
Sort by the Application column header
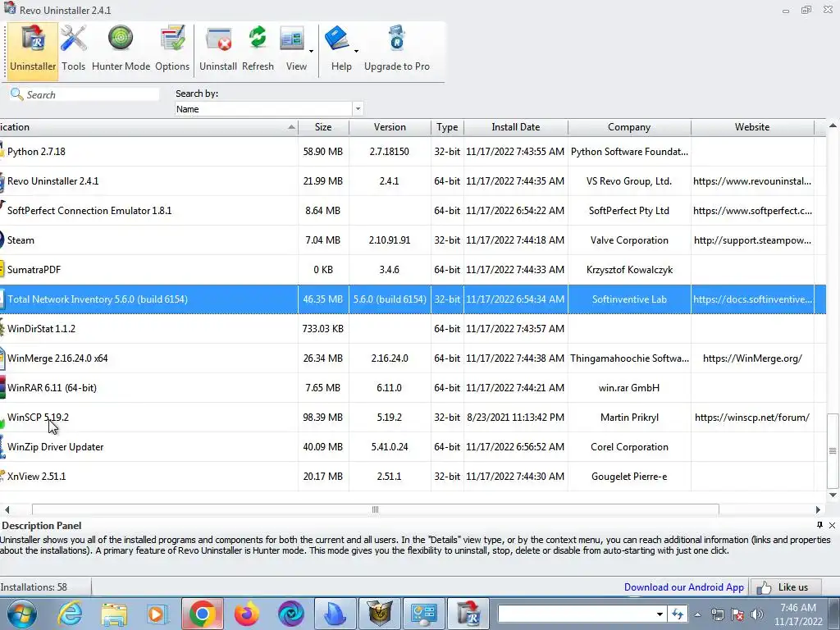(x=148, y=127)
